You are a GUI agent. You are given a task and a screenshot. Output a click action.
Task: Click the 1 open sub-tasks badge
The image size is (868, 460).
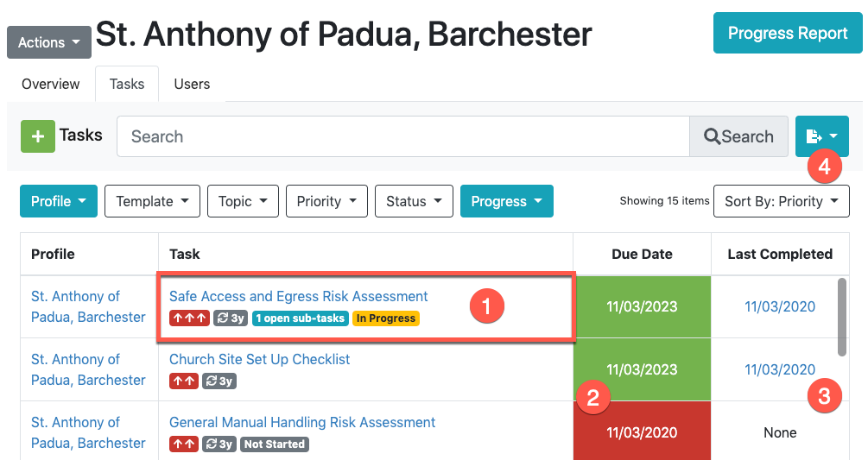coord(301,318)
